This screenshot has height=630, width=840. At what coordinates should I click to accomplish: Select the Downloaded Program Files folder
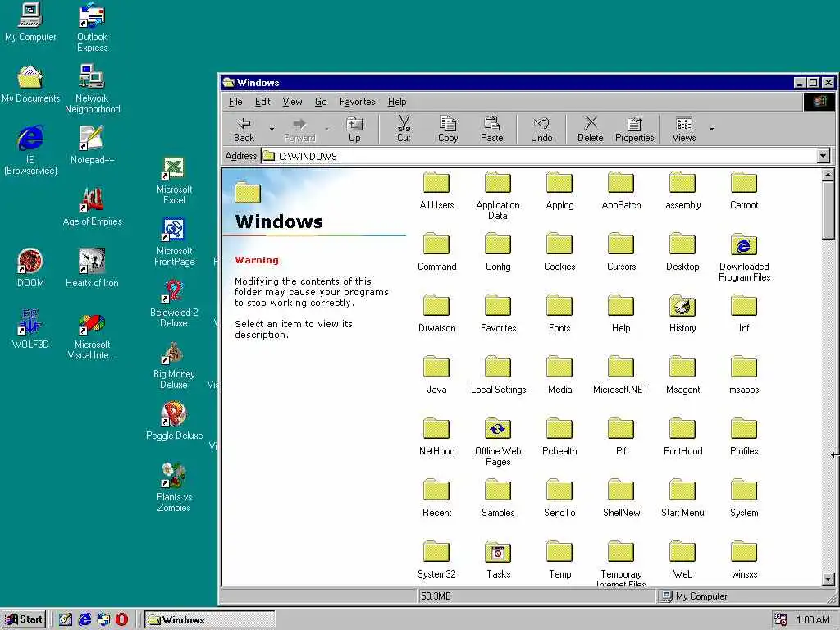click(744, 257)
